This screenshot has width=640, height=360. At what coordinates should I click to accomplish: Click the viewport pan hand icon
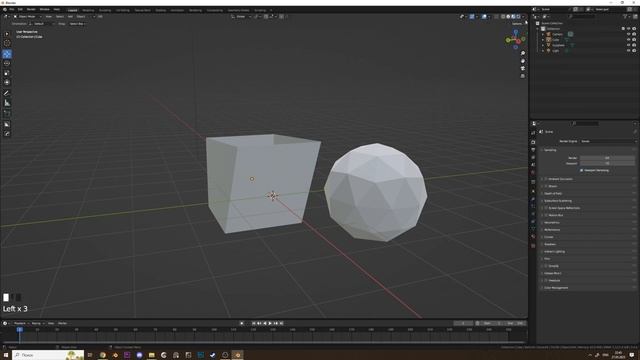point(522,61)
